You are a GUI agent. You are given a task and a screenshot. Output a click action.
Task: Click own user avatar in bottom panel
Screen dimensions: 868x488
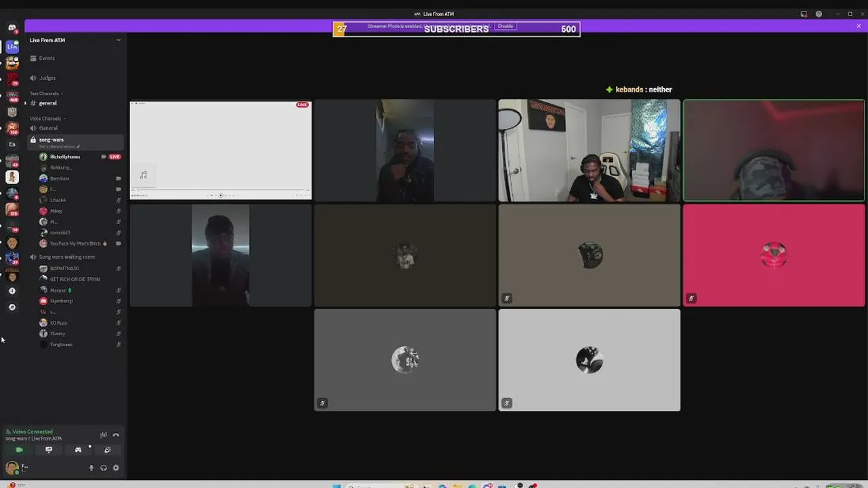[12, 468]
